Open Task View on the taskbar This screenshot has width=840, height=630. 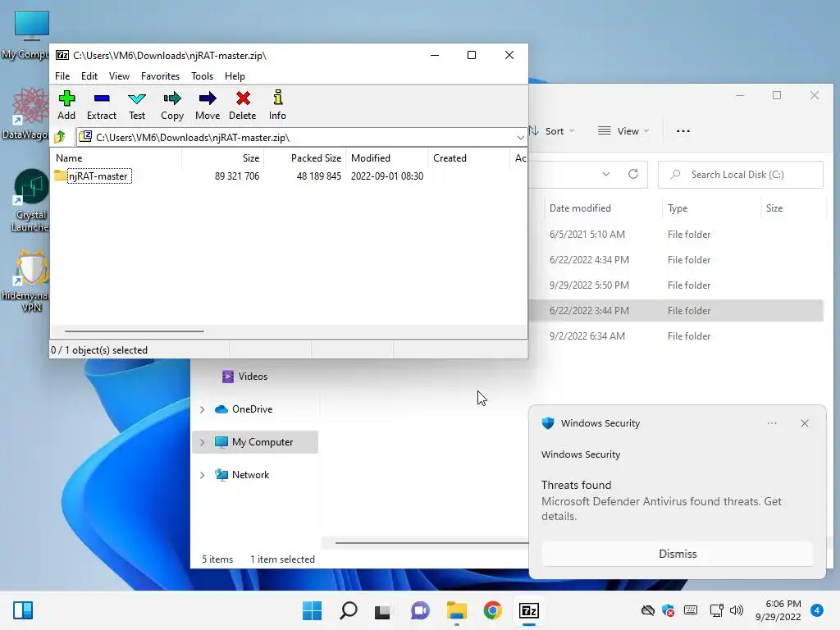click(x=382, y=610)
